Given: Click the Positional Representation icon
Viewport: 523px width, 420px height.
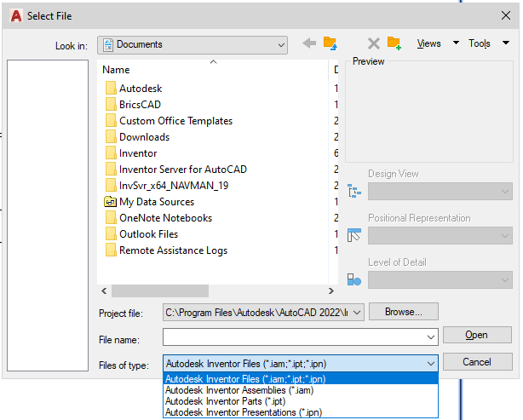Looking at the screenshot, I should click(x=353, y=235).
